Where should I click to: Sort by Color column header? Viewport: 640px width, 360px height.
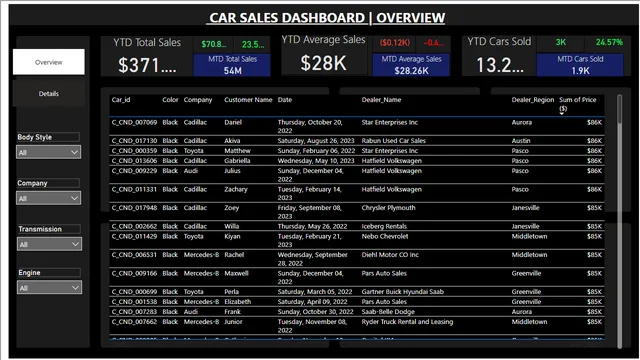point(170,100)
